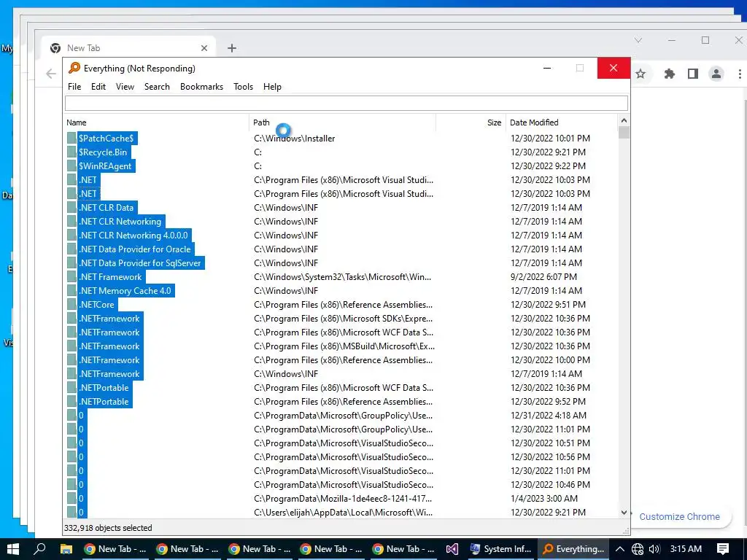
Task: Sort results by the Size column
Action: click(x=471, y=122)
